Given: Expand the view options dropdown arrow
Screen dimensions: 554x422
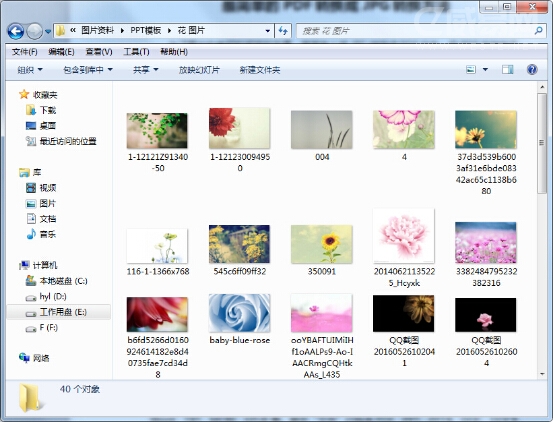Looking at the screenshot, I should pyautogui.click(x=485, y=70).
